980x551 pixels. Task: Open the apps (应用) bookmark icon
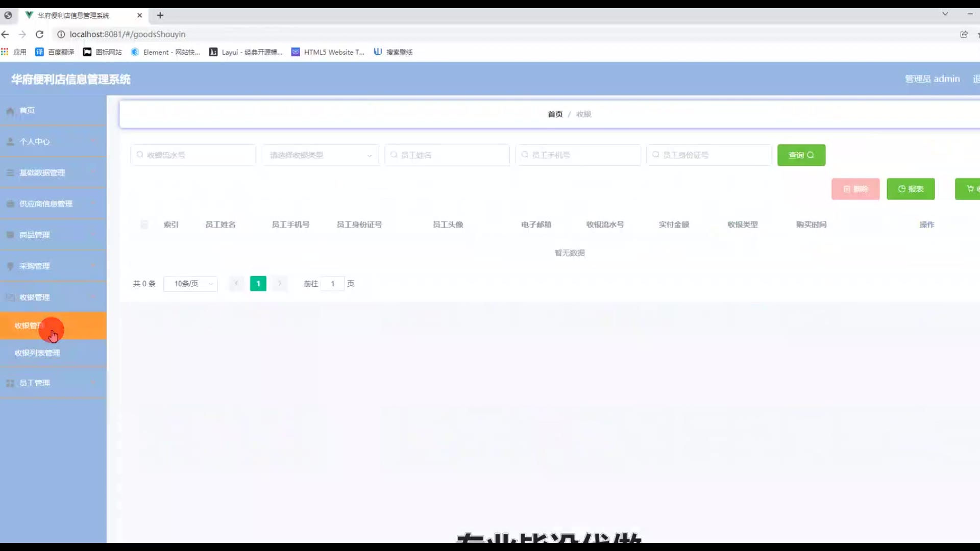[x=5, y=52]
